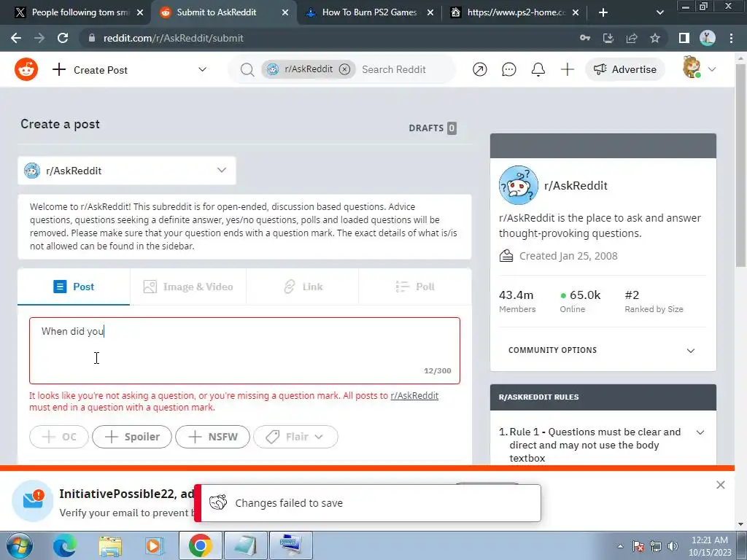The image size is (747, 560).
Task: Dismiss the verify email banner
Action: pyautogui.click(x=720, y=485)
